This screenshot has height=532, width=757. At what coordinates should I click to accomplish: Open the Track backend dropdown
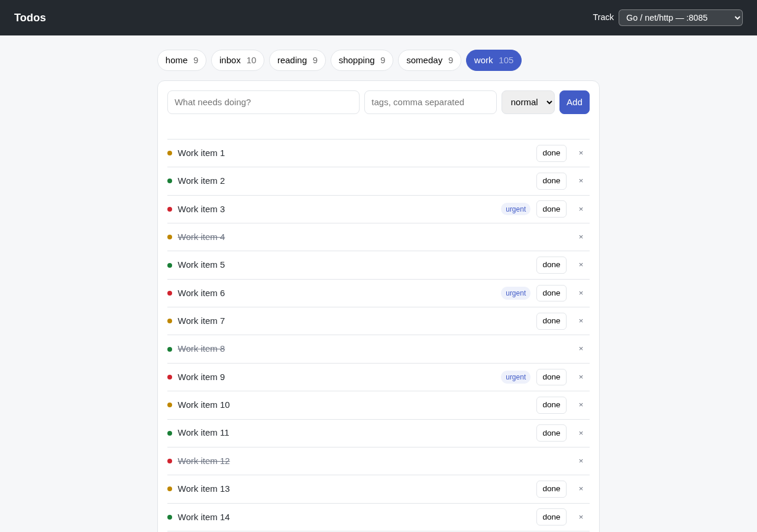tap(681, 18)
